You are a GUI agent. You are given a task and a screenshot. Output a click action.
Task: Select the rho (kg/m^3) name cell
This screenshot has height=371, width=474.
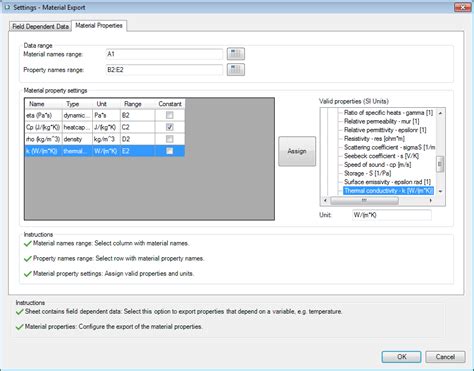pos(43,139)
